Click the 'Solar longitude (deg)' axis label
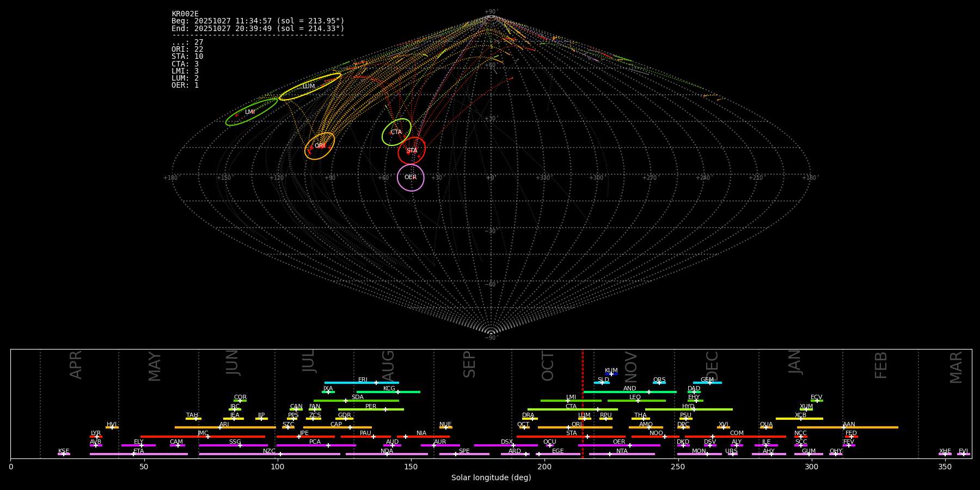 tap(491, 478)
